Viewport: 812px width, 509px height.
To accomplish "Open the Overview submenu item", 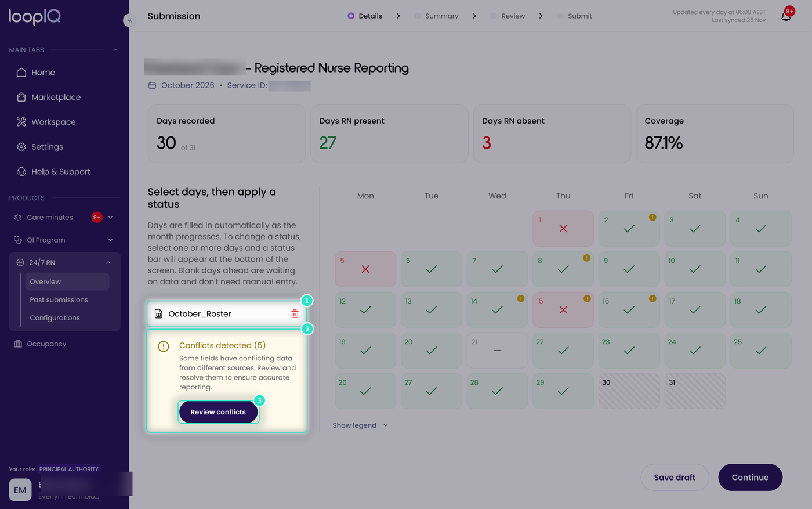I will [67, 281].
